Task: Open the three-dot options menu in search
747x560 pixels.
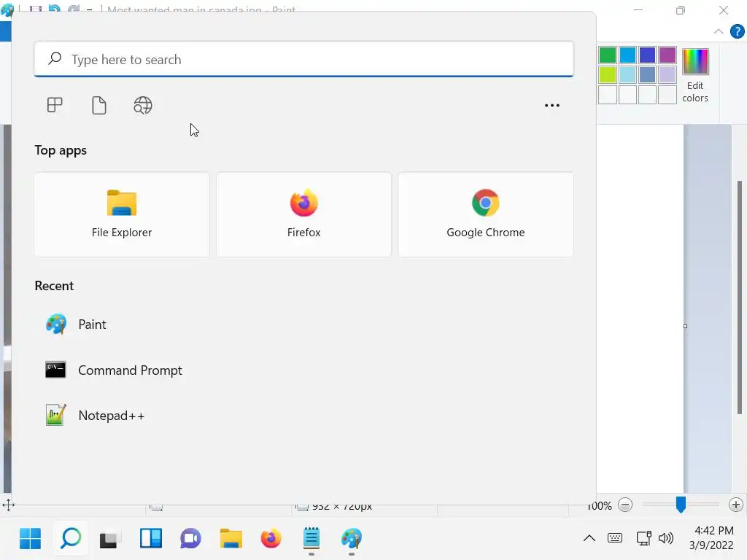Action: tap(551, 105)
